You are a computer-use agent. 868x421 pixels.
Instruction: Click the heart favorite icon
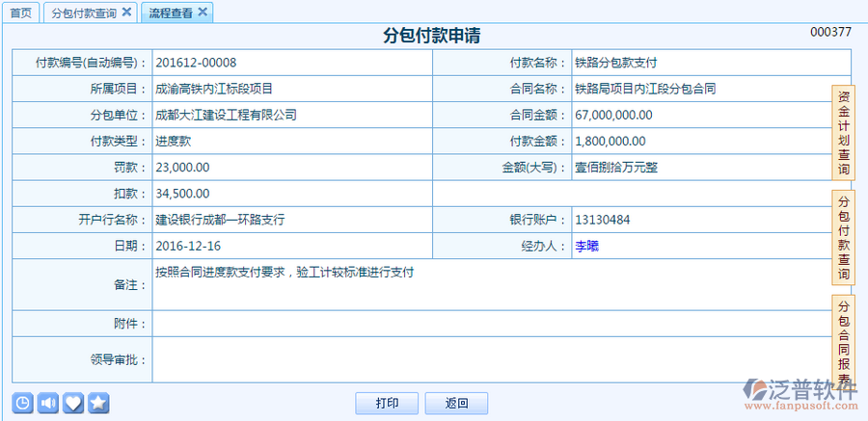coord(73,404)
